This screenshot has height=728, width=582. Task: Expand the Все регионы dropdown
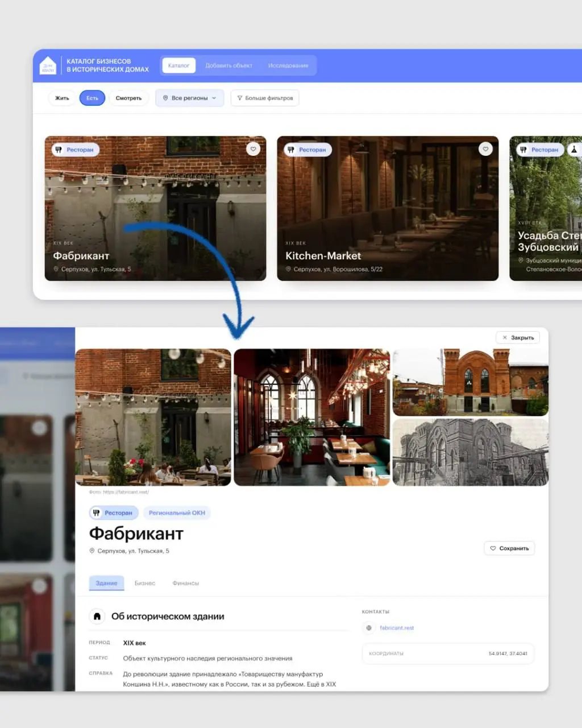pyautogui.click(x=190, y=98)
